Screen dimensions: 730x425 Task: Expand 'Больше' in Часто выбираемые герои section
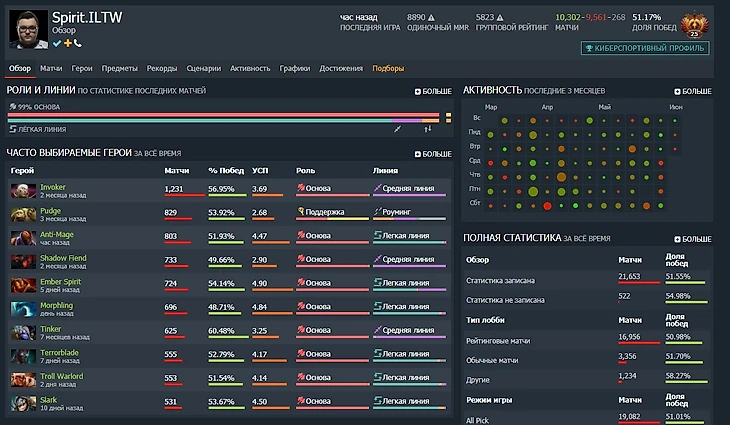pyautogui.click(x=433, y=154)
